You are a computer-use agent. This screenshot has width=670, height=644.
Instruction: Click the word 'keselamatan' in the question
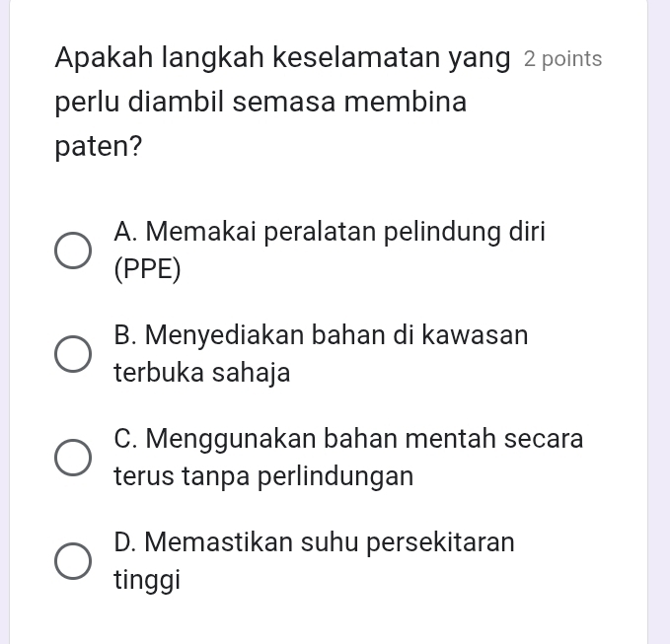[x=356, y=57]
